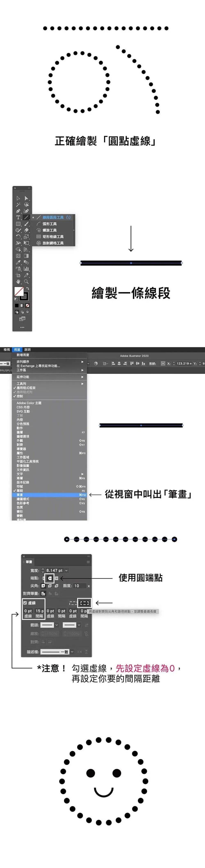Open the 描述檔 profile dropdown

72,652
